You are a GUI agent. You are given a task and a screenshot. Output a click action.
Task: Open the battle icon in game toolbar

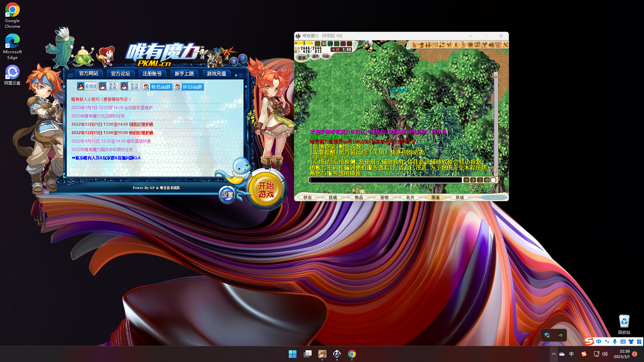pos(414,45)
